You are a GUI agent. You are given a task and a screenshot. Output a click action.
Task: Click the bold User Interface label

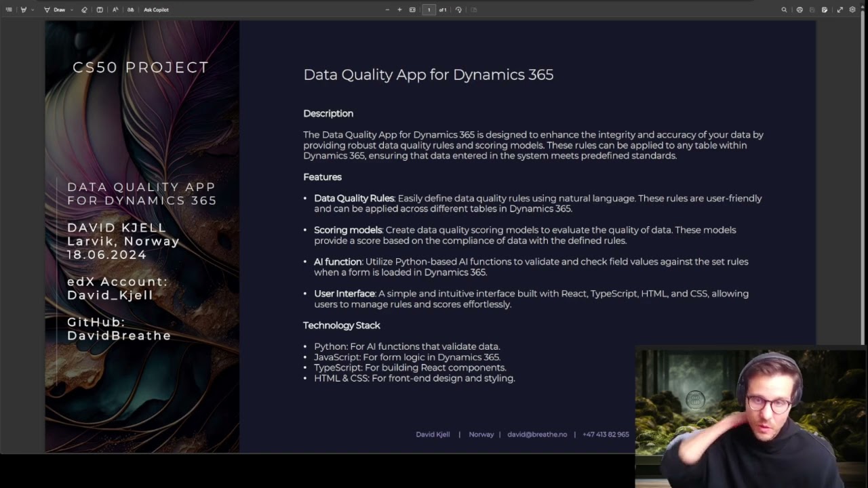(x=344, y=293)
